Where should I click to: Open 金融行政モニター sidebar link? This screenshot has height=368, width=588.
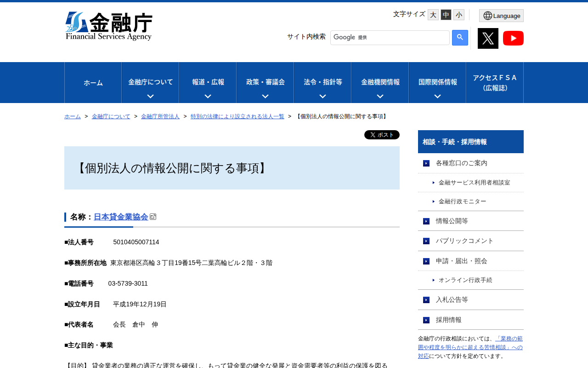point(463,201)
